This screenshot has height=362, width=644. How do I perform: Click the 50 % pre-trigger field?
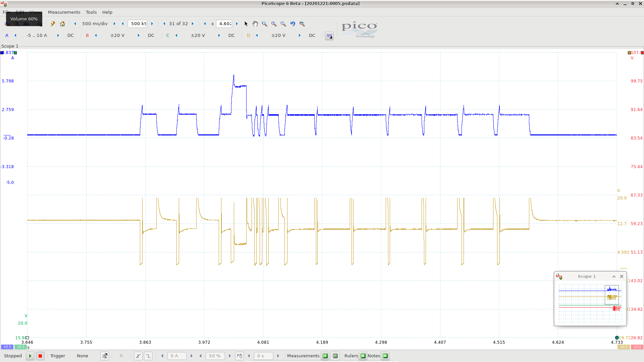pyautogui.click(x=215, y=356)
